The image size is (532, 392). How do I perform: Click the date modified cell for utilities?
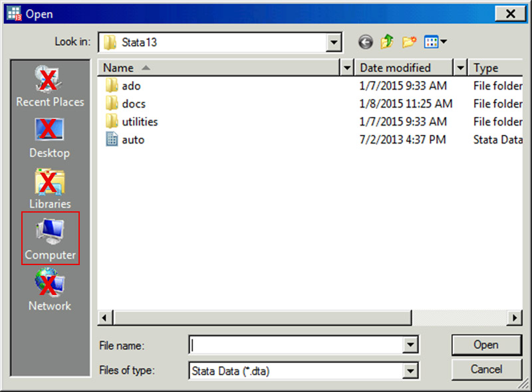[403, 122]
